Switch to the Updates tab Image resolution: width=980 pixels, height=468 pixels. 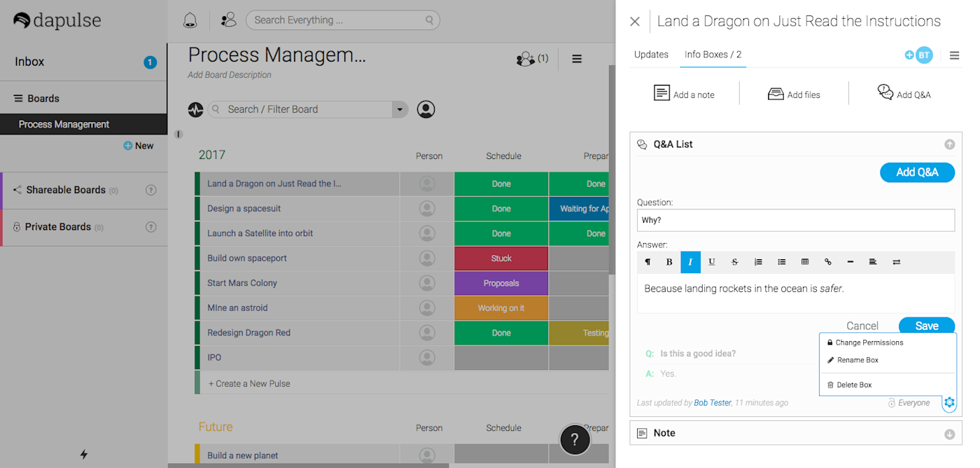pos(651,55)
